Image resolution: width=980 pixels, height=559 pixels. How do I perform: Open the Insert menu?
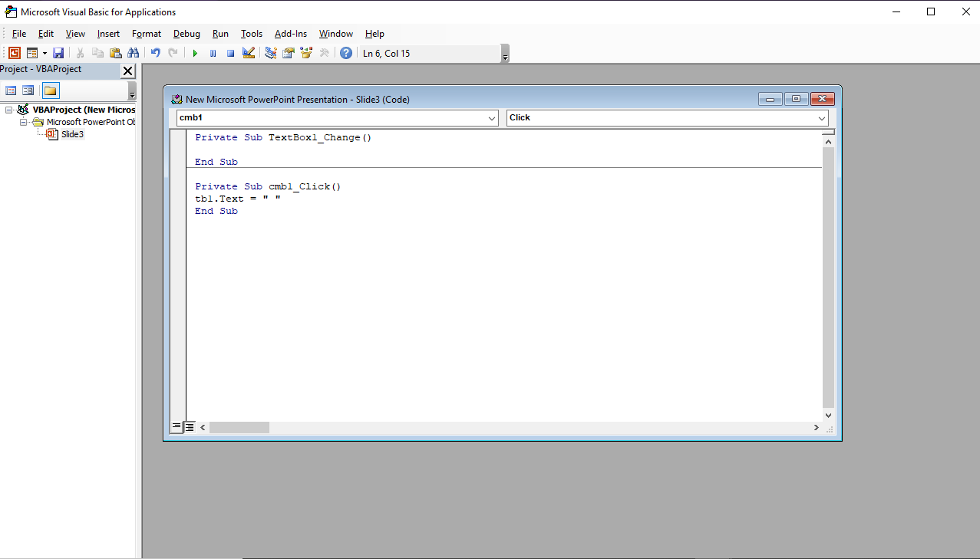pyautogui.click(x=108, y=34)
